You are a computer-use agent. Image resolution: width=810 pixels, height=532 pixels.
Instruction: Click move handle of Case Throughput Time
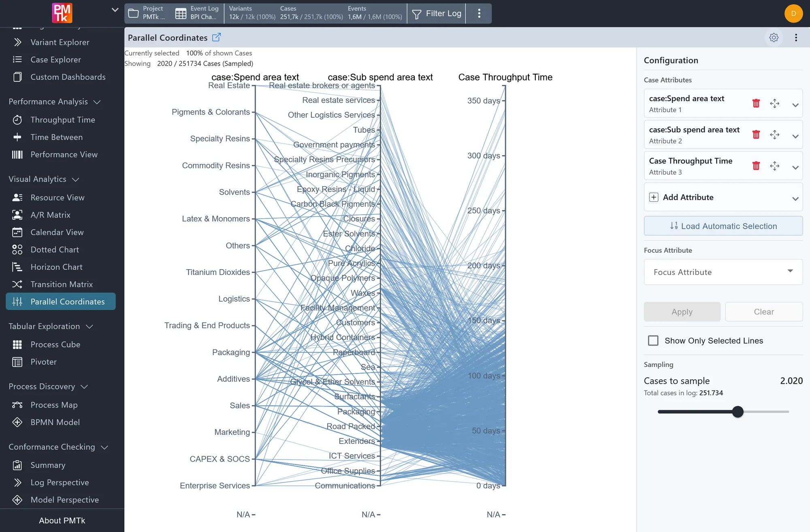click(774, 166)
